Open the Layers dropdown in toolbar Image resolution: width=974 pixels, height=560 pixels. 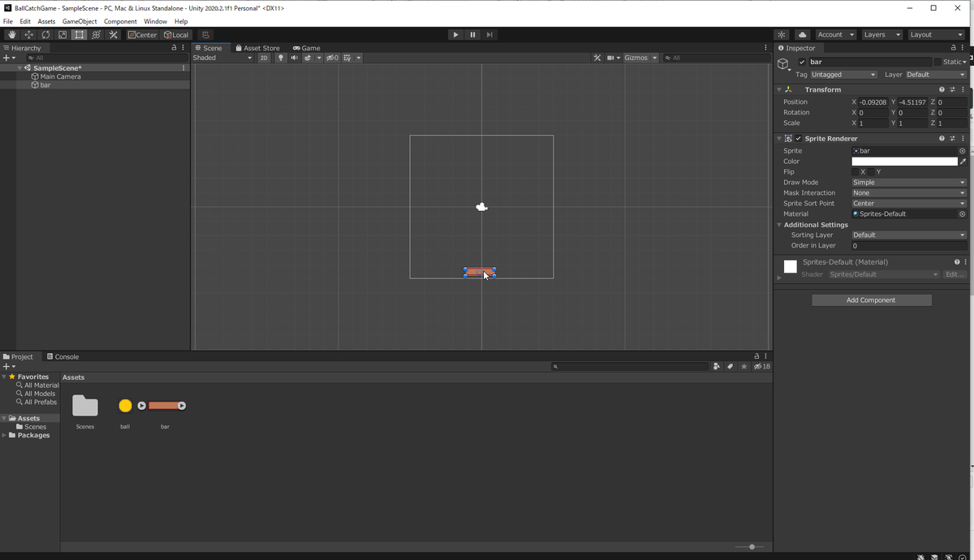pos(881,35)
